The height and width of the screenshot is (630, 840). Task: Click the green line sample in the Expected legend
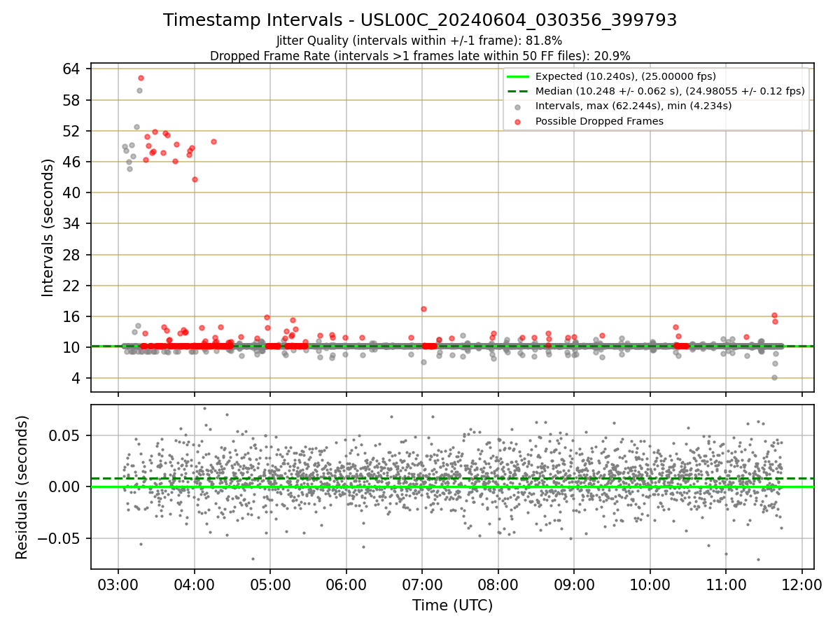pyautogui.click(x=519, y=77)
